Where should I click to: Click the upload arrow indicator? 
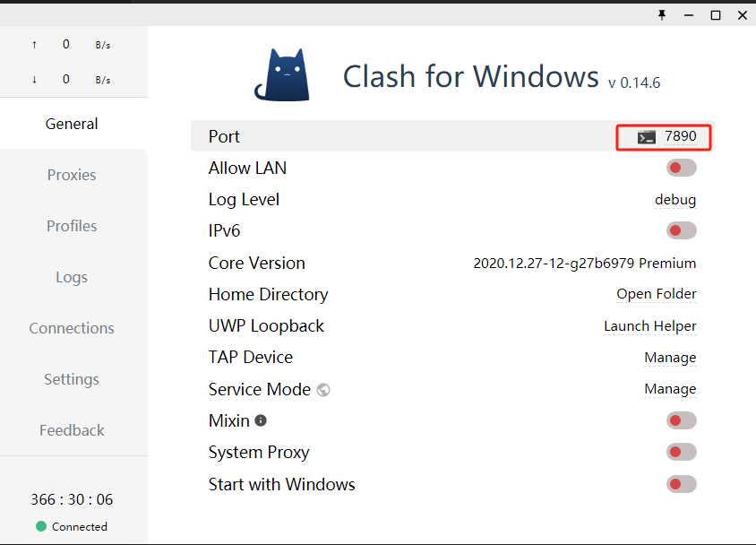(34, 45)
